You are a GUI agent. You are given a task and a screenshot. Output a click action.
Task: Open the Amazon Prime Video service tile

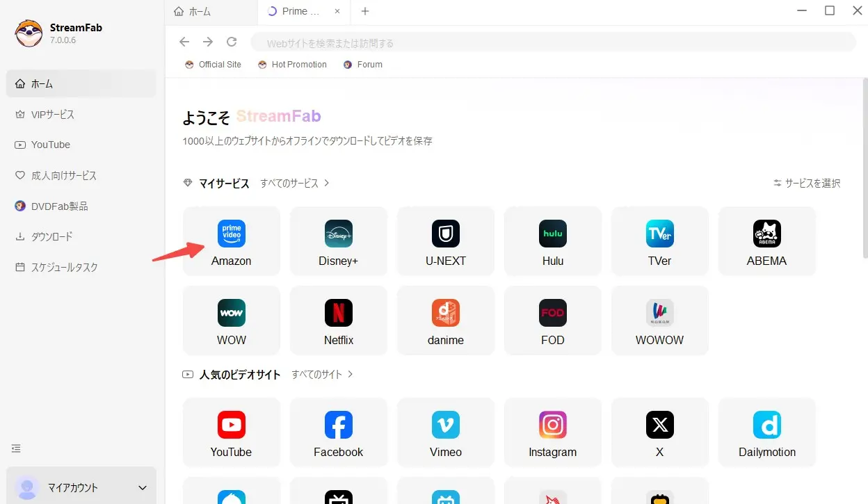pos(232,241)
